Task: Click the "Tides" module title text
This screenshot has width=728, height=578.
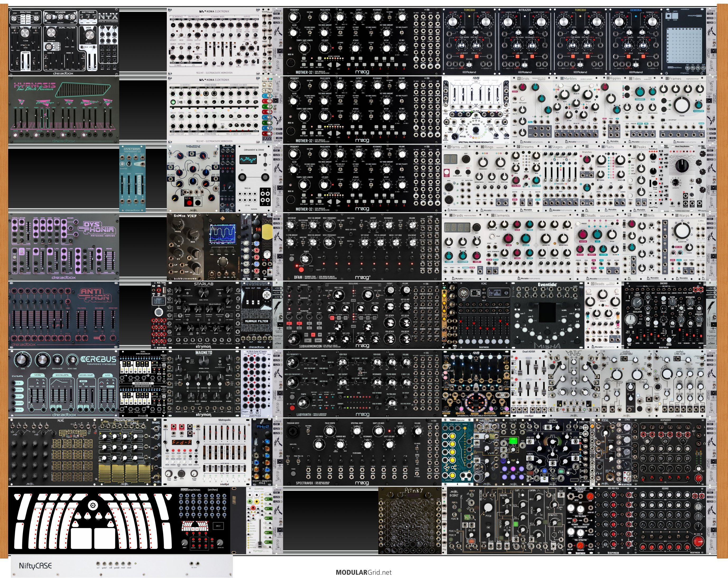Action: (x=637, y=79)
